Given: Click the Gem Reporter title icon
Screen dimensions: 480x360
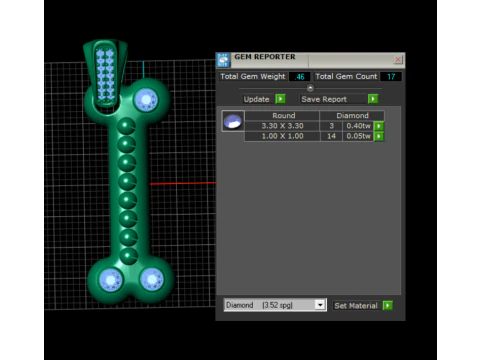Looking at the screenshot, I should tap(223, 60).
